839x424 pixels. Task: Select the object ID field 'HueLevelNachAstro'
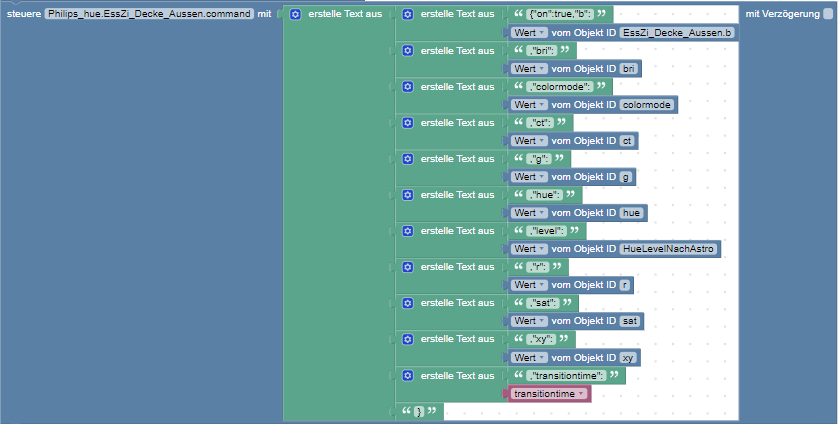tap(668, 249)
